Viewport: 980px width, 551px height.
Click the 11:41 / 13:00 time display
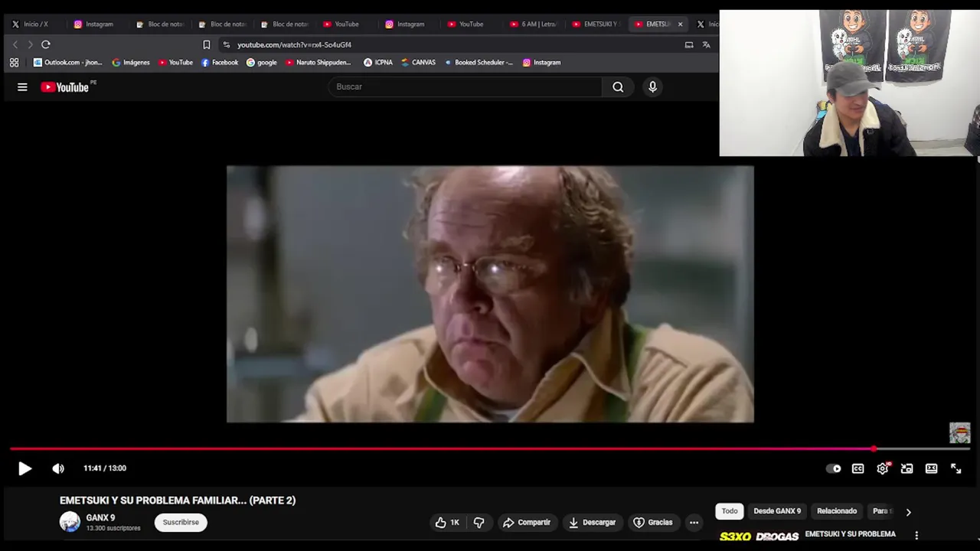point(105,468)
